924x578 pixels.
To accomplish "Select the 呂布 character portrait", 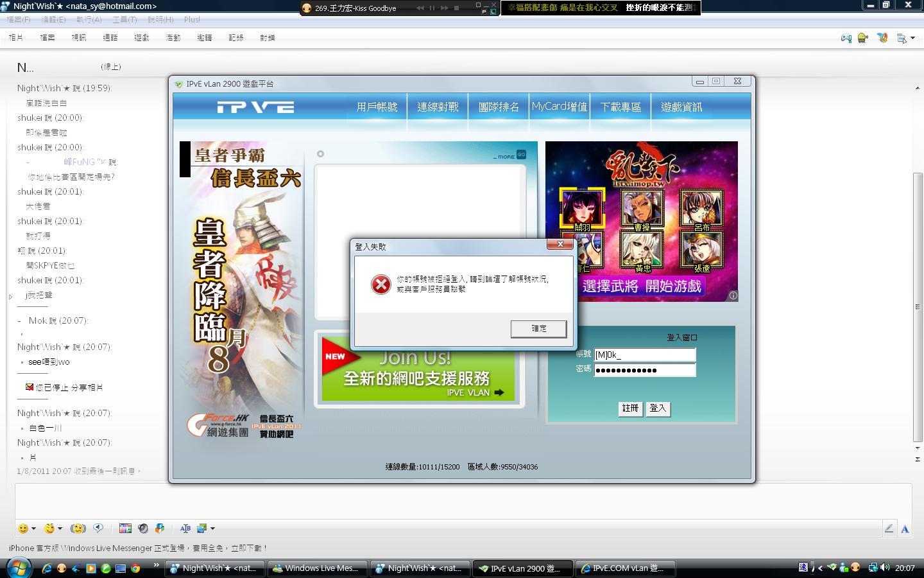I will tap(701, 209).
